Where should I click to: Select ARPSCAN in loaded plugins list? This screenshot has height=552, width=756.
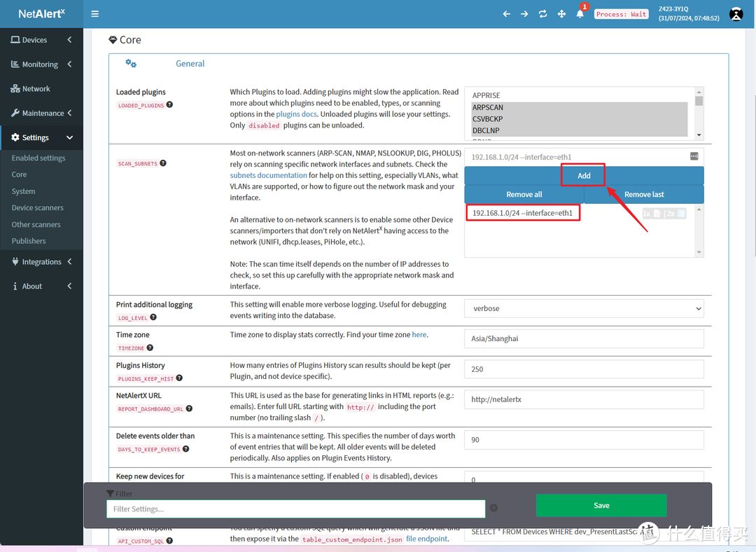coord(488,108)
